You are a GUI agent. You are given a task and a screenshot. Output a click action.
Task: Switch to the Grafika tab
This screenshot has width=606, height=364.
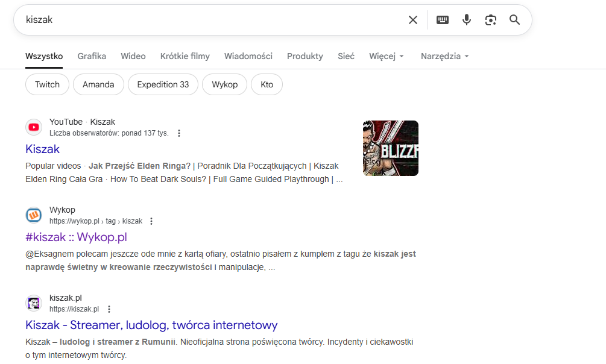[92, 56]
